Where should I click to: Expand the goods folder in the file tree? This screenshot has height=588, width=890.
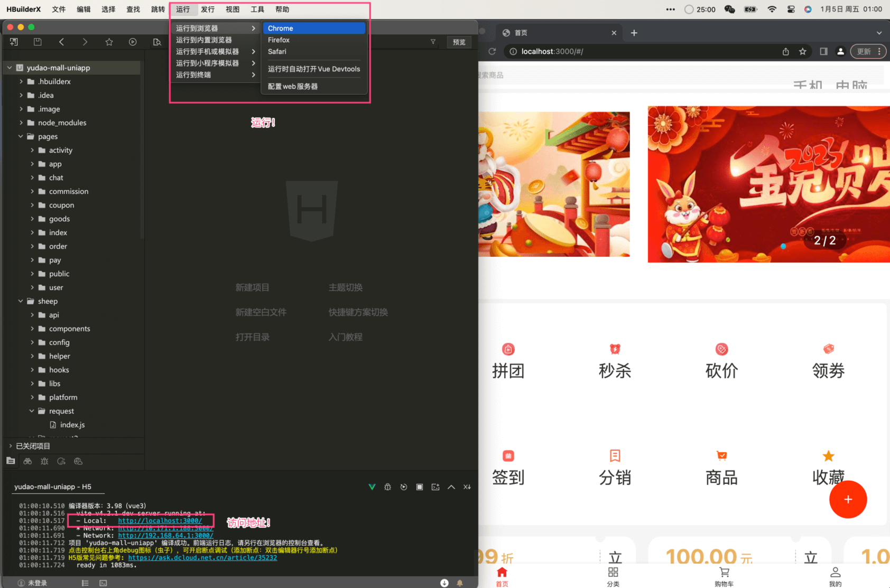tap(32, 219)
